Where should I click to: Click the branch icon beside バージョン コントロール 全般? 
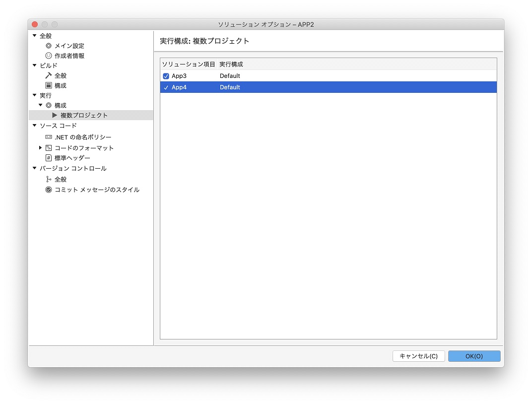point(49,179)
